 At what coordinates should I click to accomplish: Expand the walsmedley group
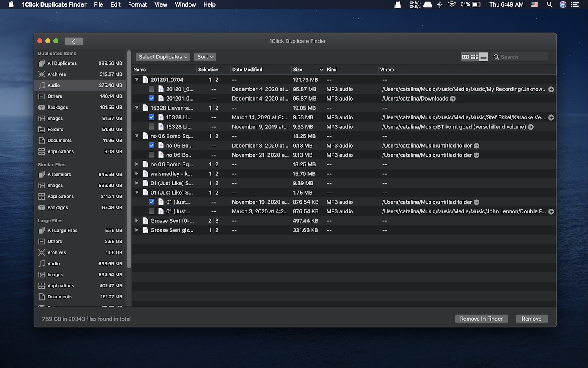(137, 174)
